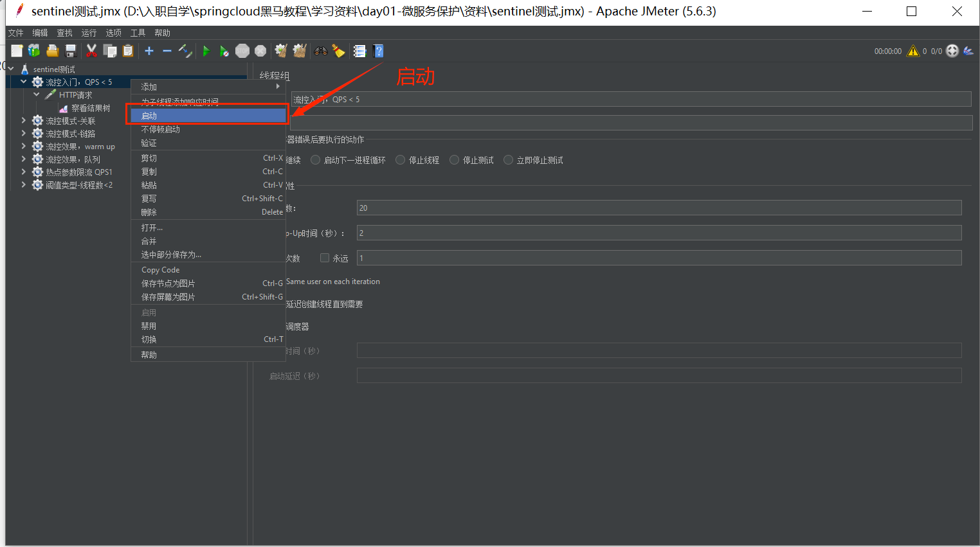Image resolution: width=980 pixels, height=547 pixels.
Task: Open the 添加 submenu
Action: tap(208, 87)
